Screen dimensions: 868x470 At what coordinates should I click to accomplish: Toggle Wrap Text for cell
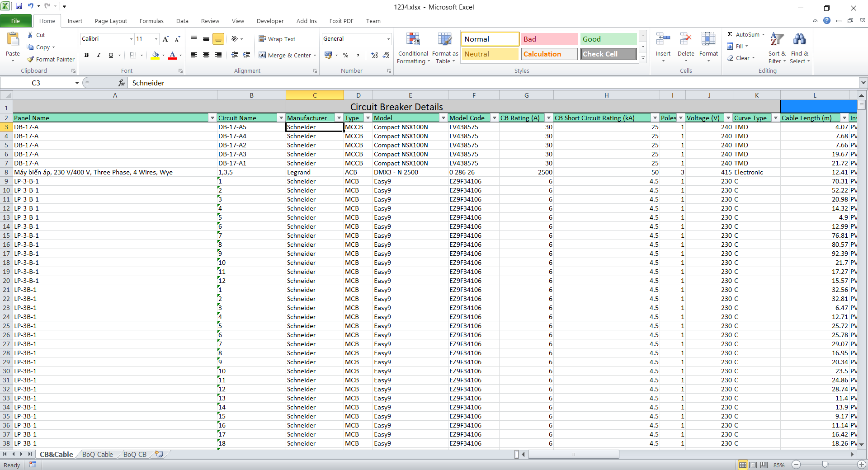coord(277,39)
